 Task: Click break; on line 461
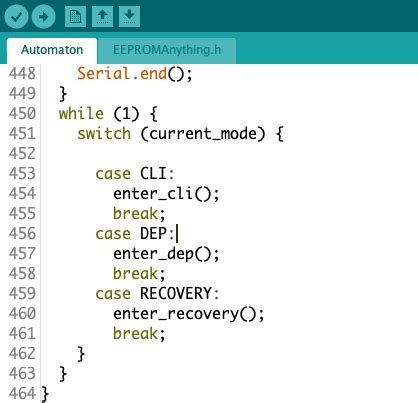point(139,334)
